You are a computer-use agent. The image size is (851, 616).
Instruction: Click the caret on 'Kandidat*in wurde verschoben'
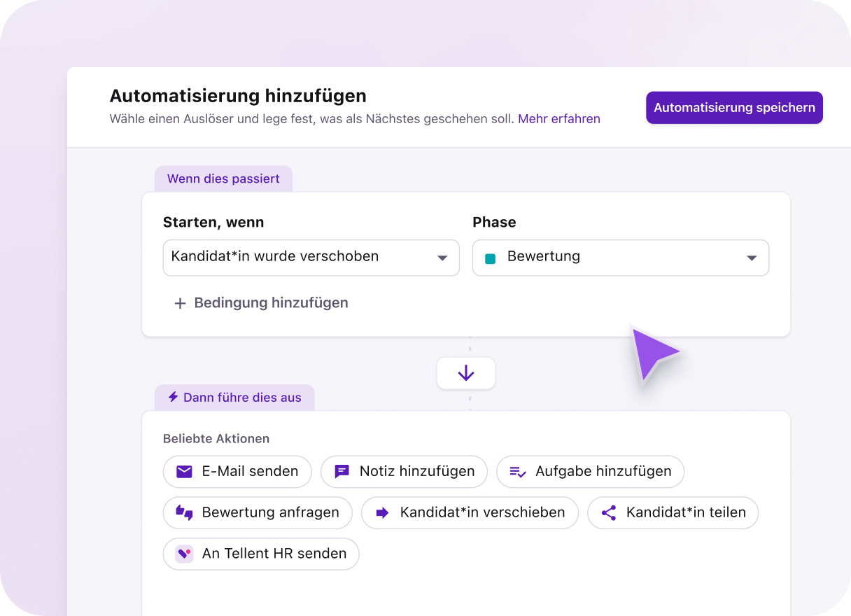coord(442,258)
